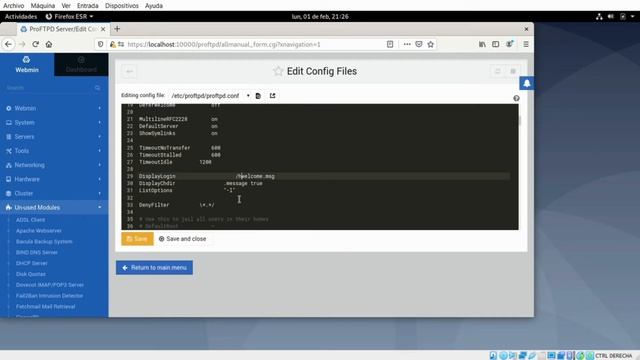Expand the Networking category
Viewport: 640px width, 360px height.
pyautogui.click(x=54, y=165)
